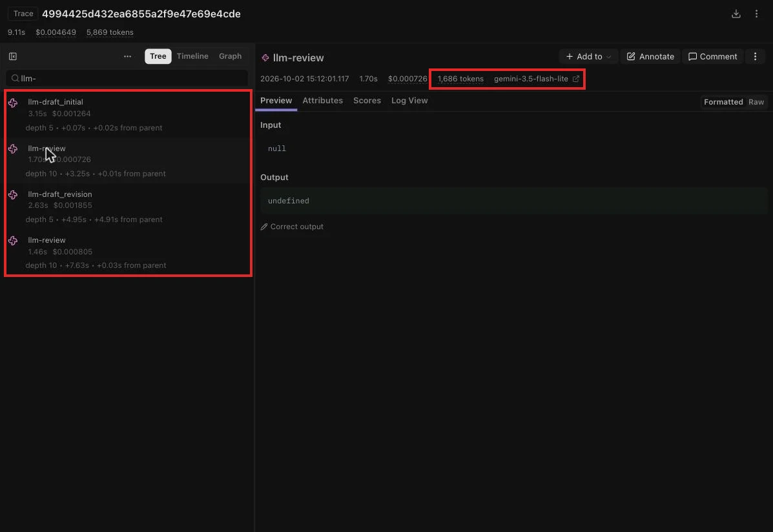
Task: Click Correct output
Action: pos(293,227)
